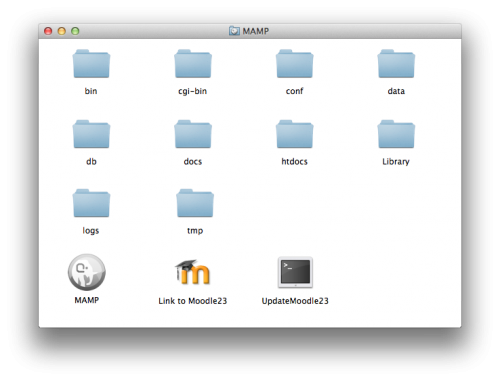Select the tmp folder icon

[x=195, y=203]
